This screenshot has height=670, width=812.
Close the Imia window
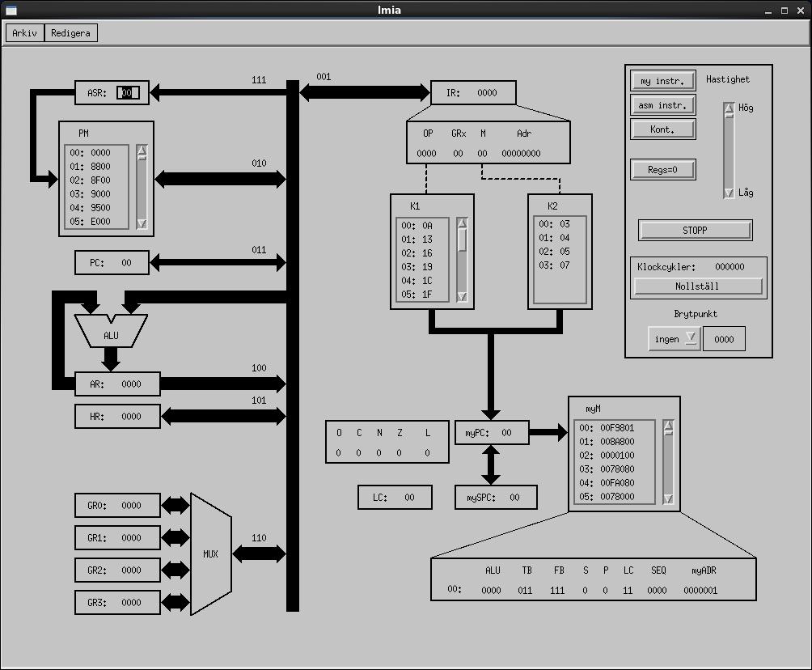pos(801,11)
